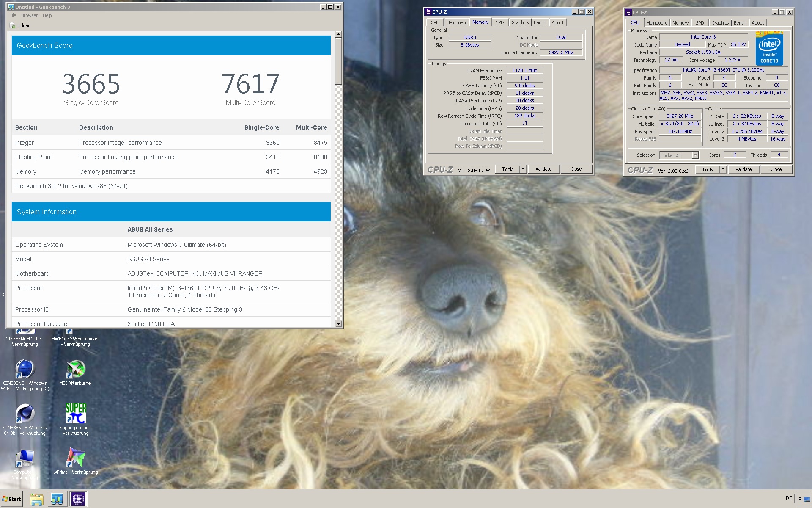This screenshot has width=812, height=508.
Task: Switch to Mainboard tab in Memory CPU-Z window
Action: click(x=457, y=22)
